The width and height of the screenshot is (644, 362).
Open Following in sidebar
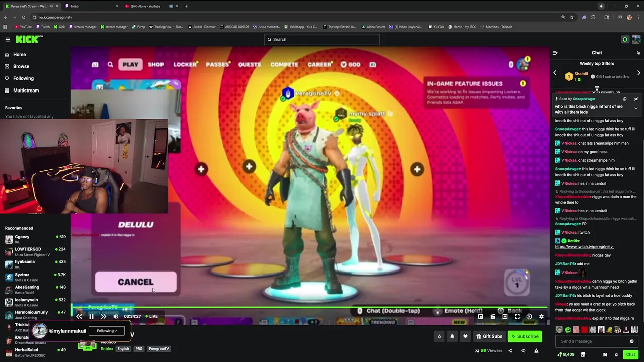click(x=23, y=78)
